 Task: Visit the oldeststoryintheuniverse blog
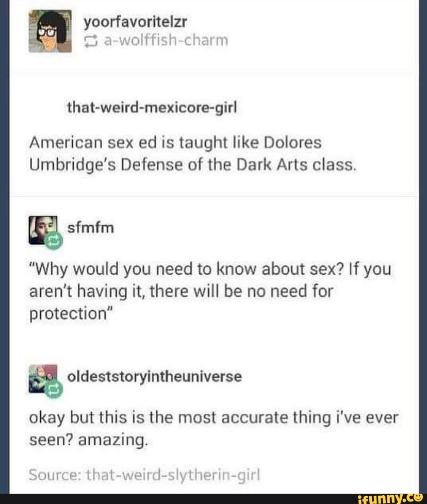point(154,377)
